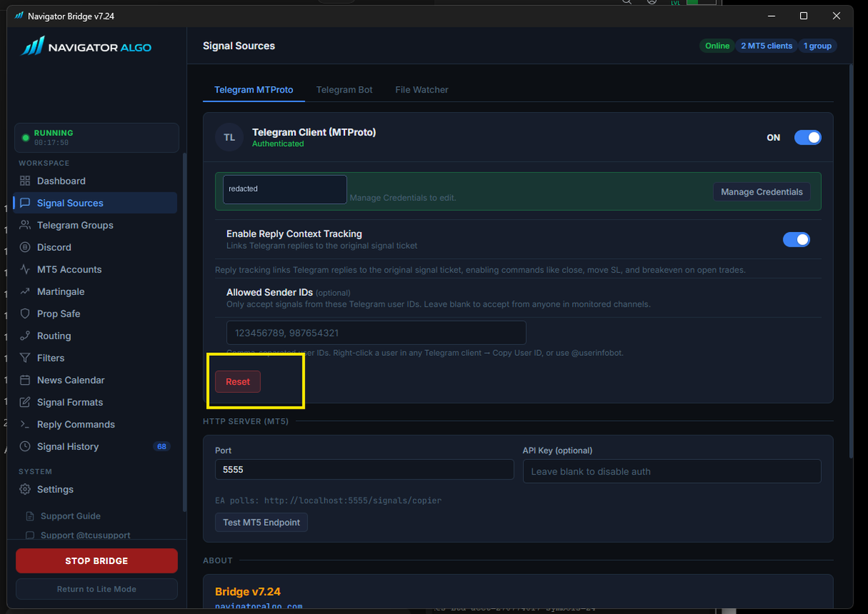Disable Enable Reply Context Tracking switch
The image size is (868, 614).
(796, 239)
